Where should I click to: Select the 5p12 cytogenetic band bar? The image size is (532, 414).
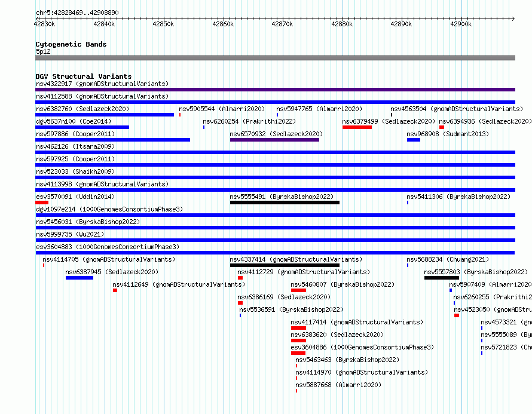point(275,58)
